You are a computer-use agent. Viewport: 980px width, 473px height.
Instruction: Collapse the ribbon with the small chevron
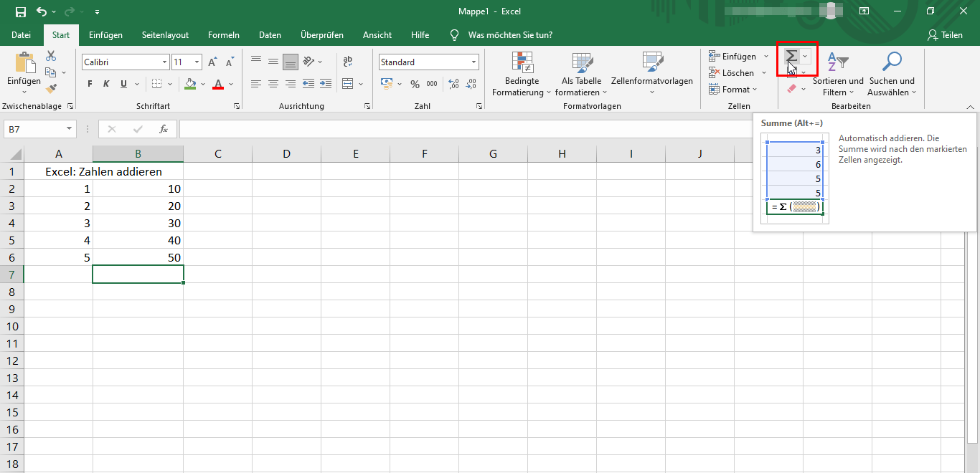(970, 106)
